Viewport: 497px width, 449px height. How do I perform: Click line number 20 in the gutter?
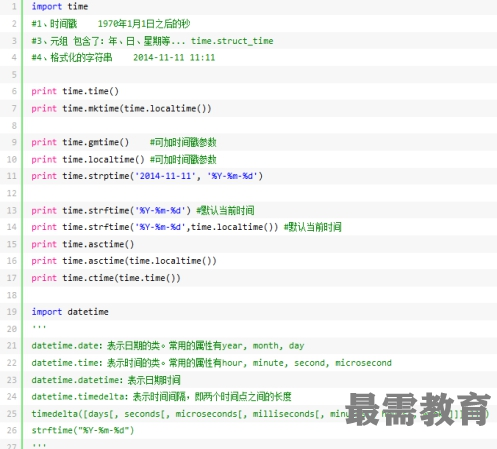point(12,329)
